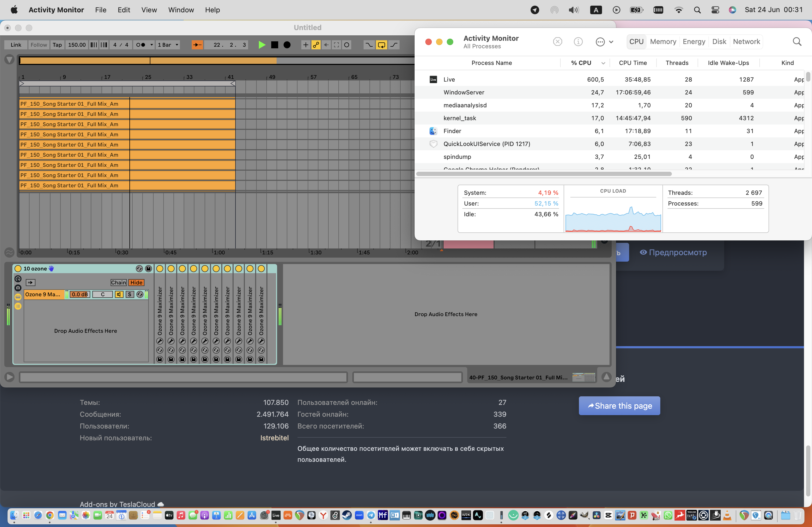Toggle the chain activator speaker button

pyautogui.click(x=119, y=295)
